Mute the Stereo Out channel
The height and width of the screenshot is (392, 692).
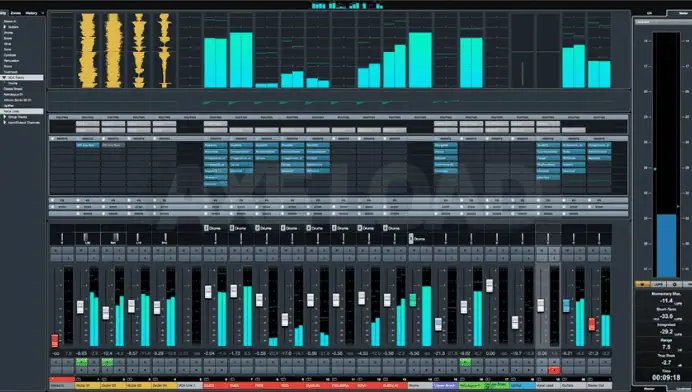coord(594,250)
